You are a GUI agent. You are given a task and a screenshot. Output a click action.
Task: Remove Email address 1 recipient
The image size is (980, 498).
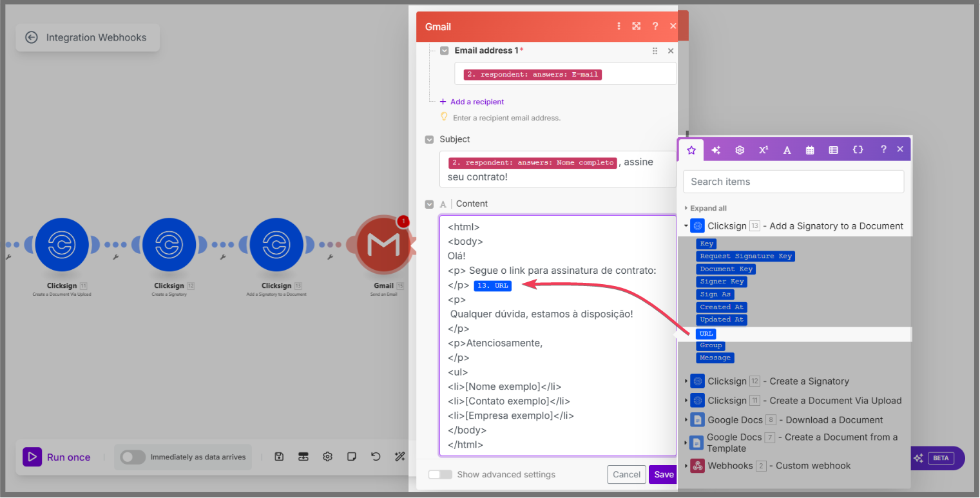tap(671, 51)
